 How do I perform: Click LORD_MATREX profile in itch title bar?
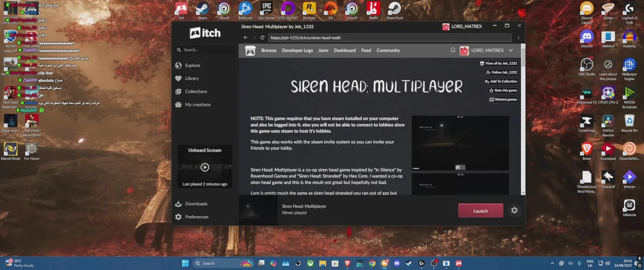(462, 27)
